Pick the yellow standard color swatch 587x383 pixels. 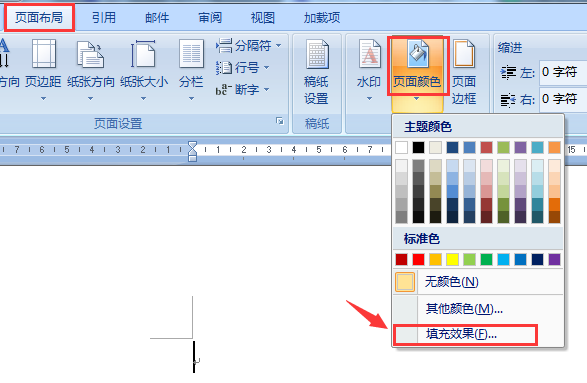pos(452,259)
